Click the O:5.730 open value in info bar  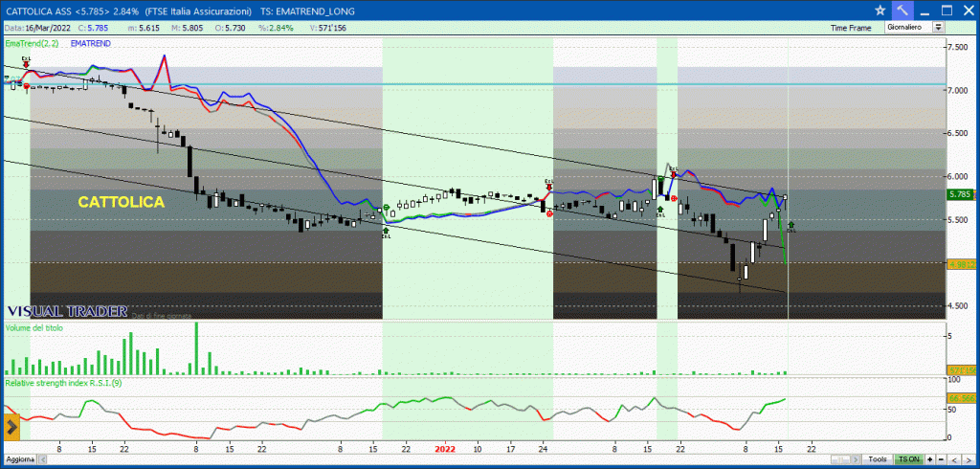pyautogui.click(x=229, y=28)
